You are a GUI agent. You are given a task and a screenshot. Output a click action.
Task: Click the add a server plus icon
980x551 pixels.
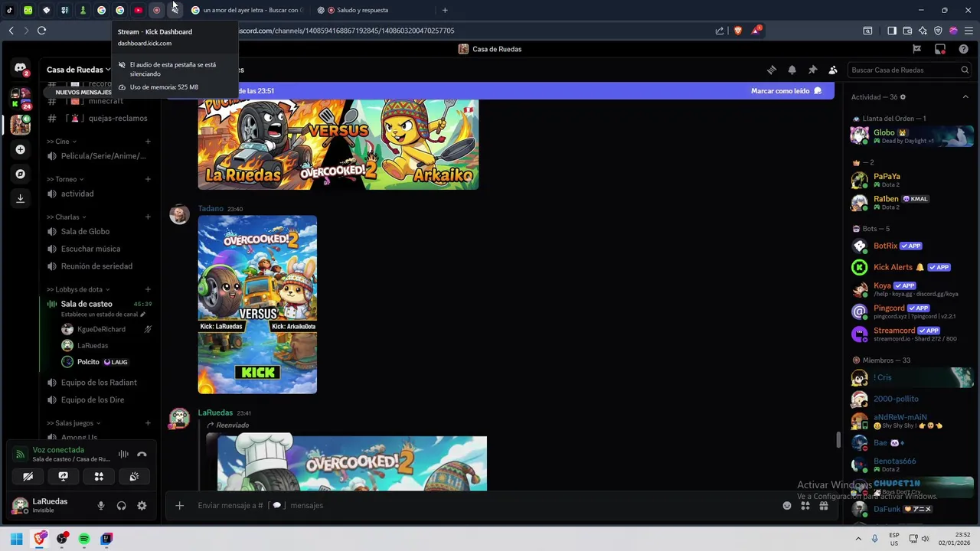click(x=21, y=149)
